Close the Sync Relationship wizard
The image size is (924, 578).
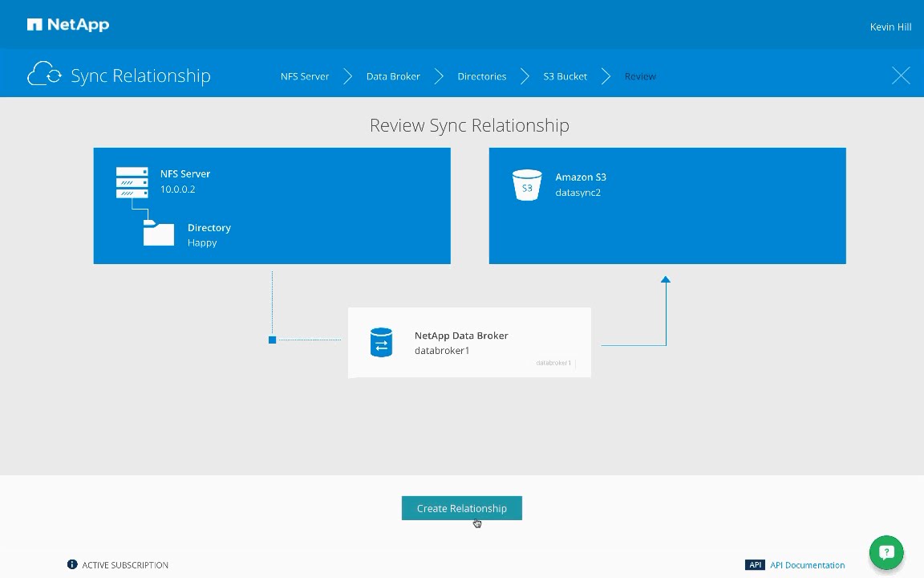pyautogui.click(x=901, y=75)
